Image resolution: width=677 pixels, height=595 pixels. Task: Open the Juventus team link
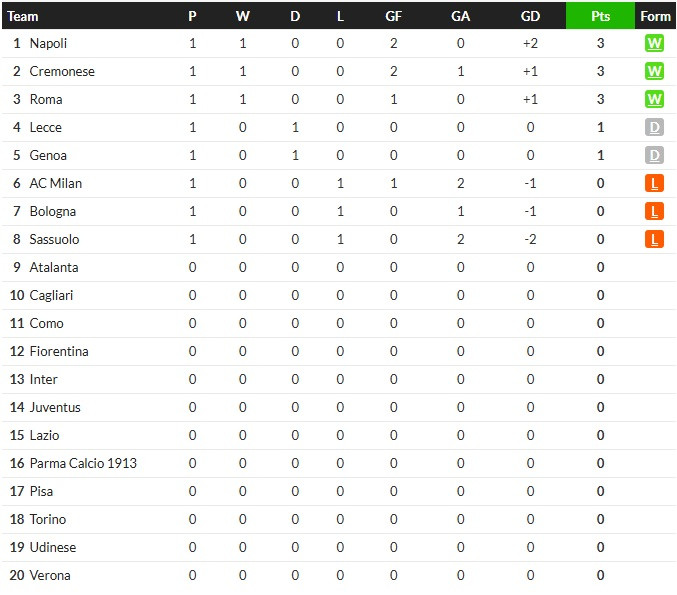pos(55,407)
